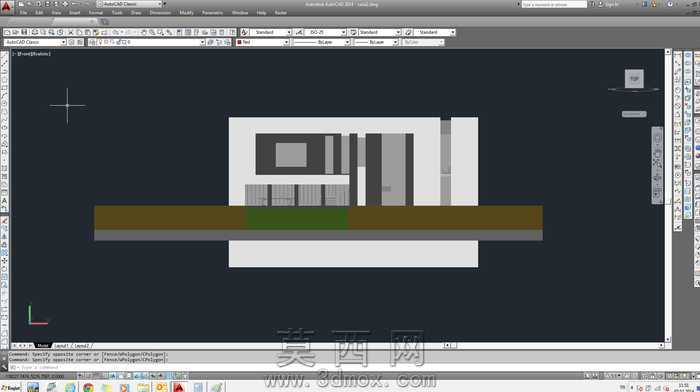Click the Zoom Realtime icon in the Standard toolbar

[152, 32]
